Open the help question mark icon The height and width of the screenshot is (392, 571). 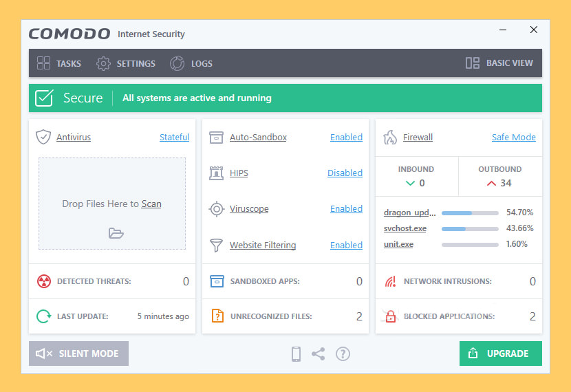click(343, 353)
